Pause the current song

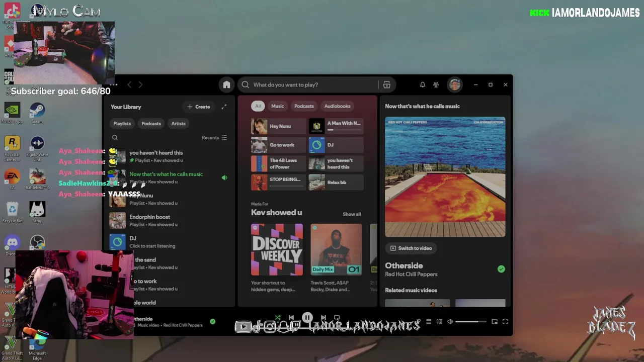click(x=307, y=318)
